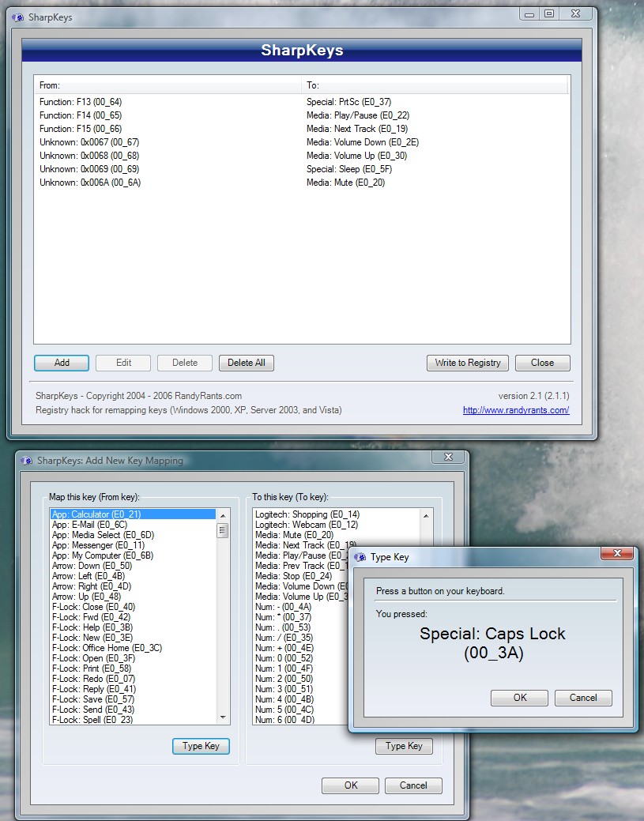Select Num: 0 (00_52) in To list
Viewport: 644px width, 821px height.
pos(301,658)
